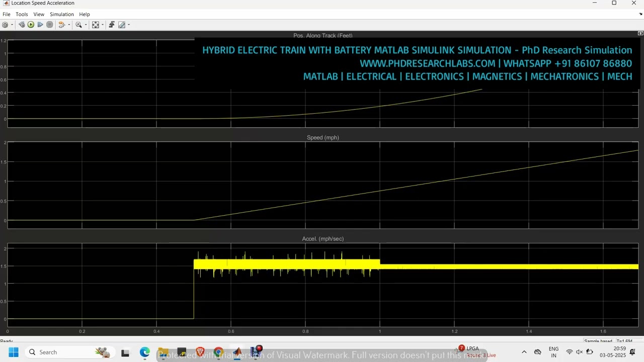Switch to MATLAB on the taskbar
The height and width of the screenshot is (362, 644).
[x=237, y=352]
